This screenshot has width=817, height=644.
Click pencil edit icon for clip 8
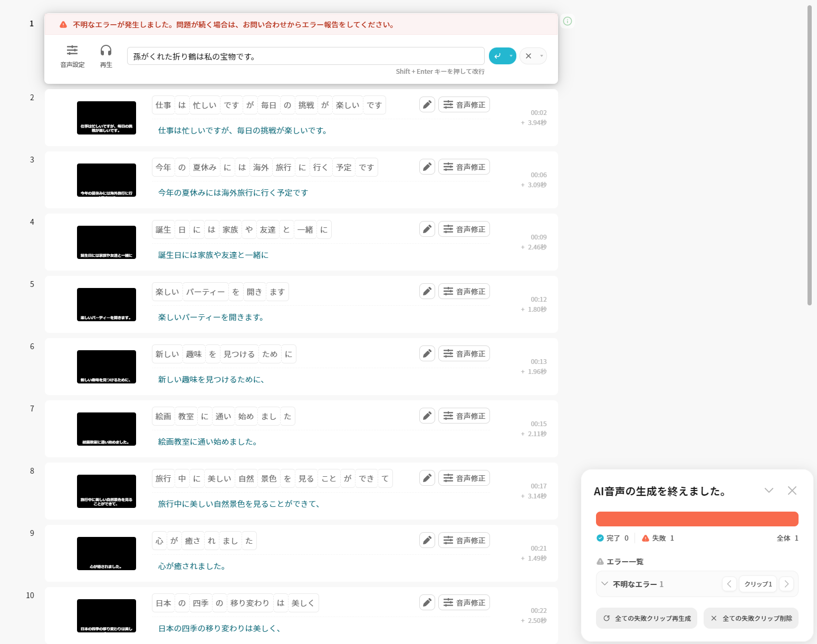[427, 478]
